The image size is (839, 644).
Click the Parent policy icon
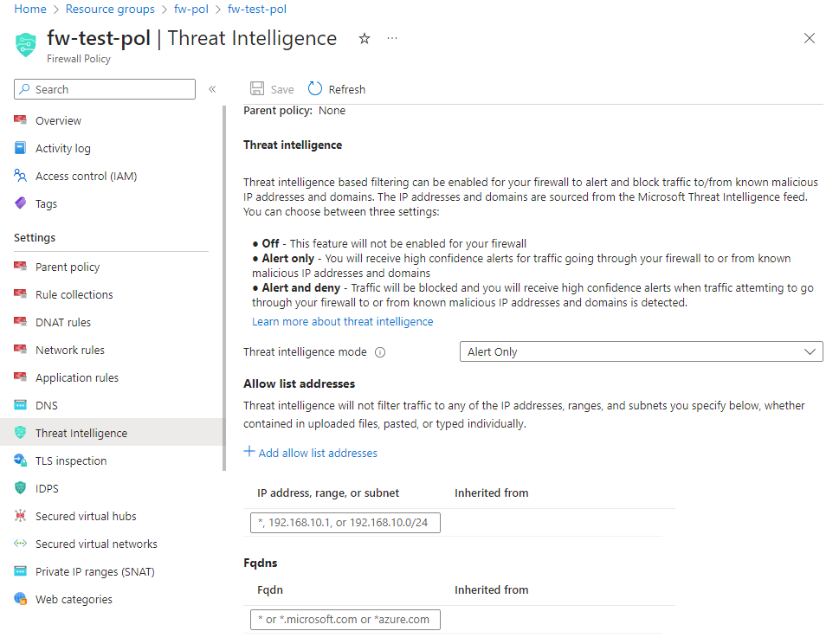coord(20,266)
